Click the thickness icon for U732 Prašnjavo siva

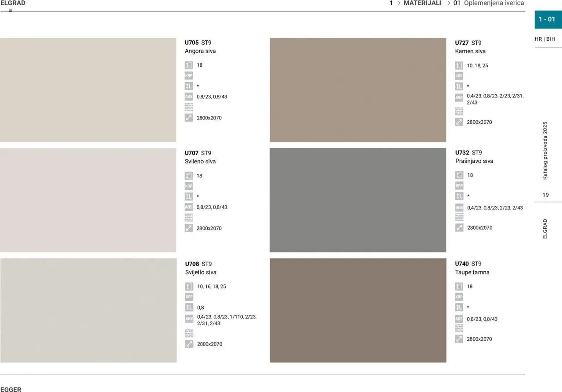tap(459, 175)
